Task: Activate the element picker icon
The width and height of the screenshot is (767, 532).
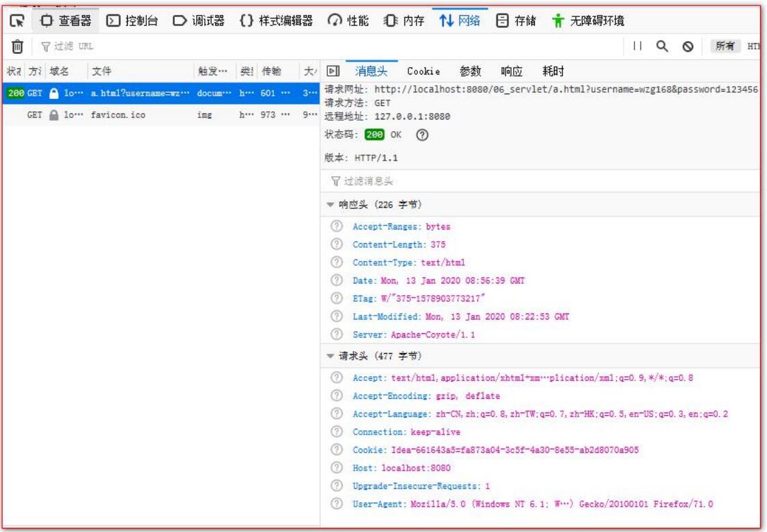Action: point(17,20)
